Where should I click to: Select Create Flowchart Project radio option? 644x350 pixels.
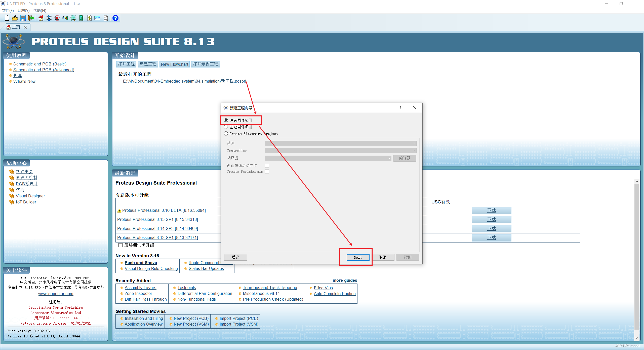[226, 133]
